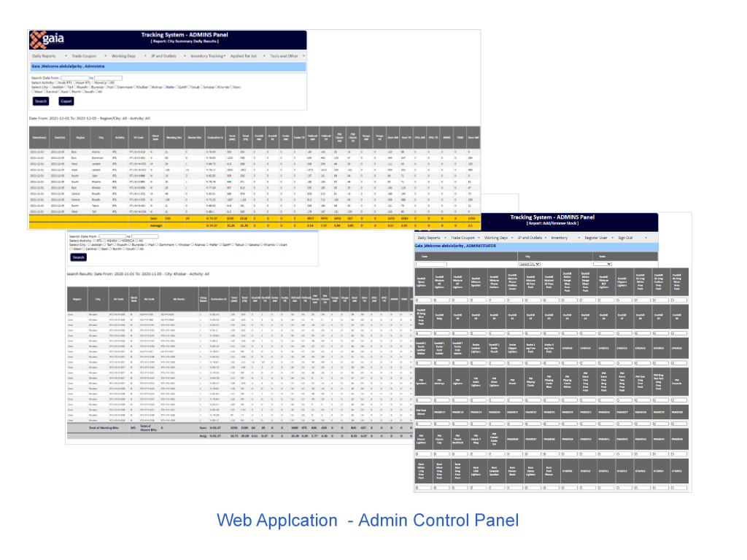This screenshot has width=747, height=560.
Task: Click the Evaluation % header in City Summary table
Action: 214,138
